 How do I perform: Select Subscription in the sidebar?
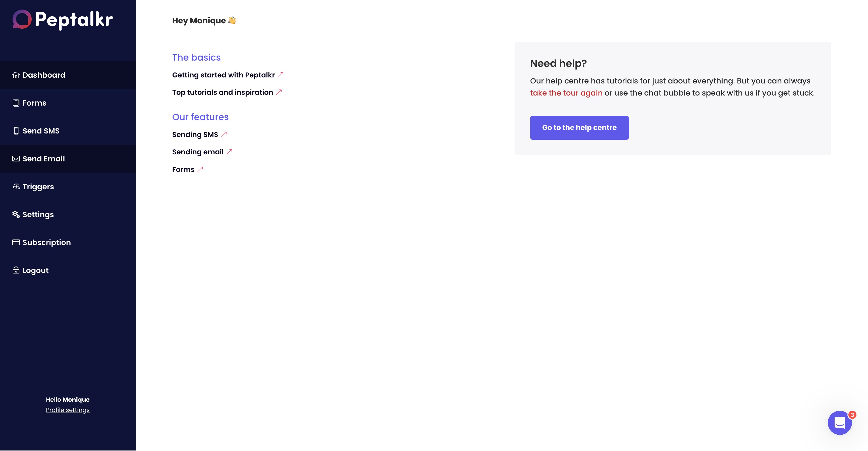pyautogui.click(x=46, y=243)
